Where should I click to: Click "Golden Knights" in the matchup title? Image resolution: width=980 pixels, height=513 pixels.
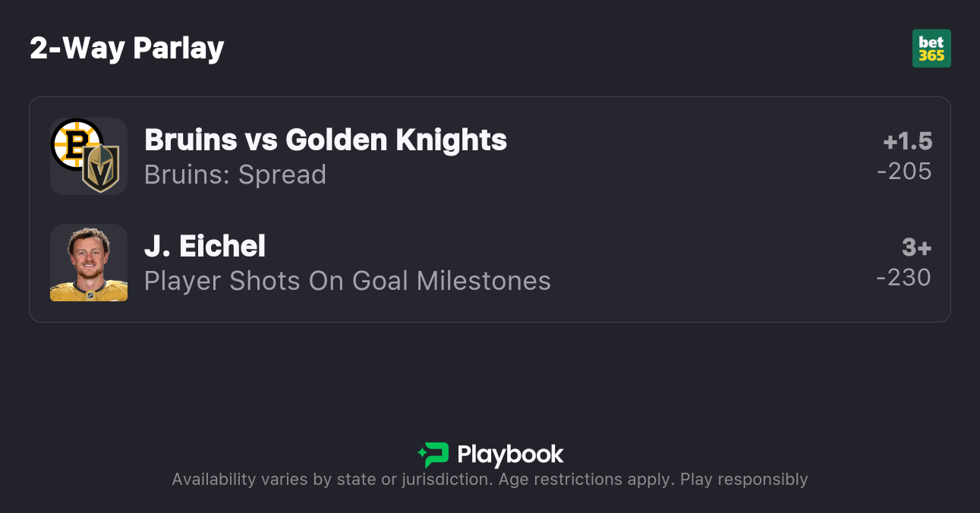(395, 140)
